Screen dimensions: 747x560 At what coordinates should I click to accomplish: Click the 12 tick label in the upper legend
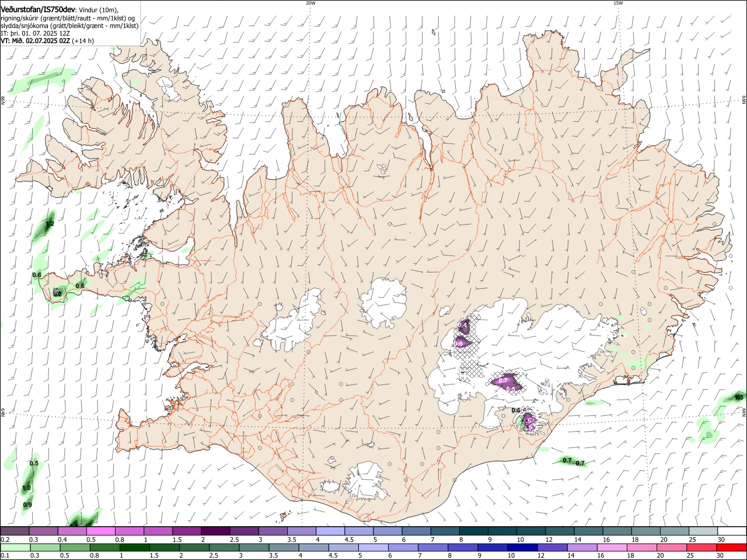point(549,540)
